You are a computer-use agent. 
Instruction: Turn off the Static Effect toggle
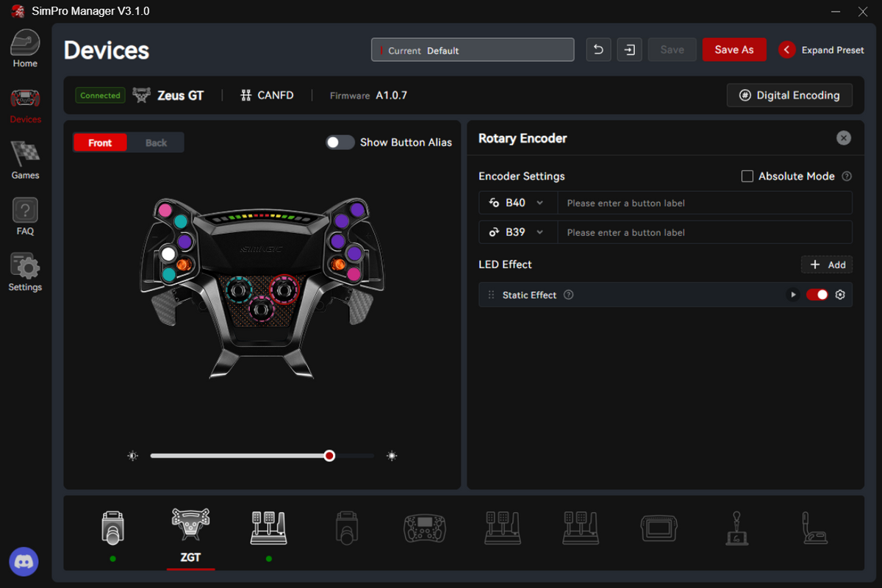click(817, 295)
